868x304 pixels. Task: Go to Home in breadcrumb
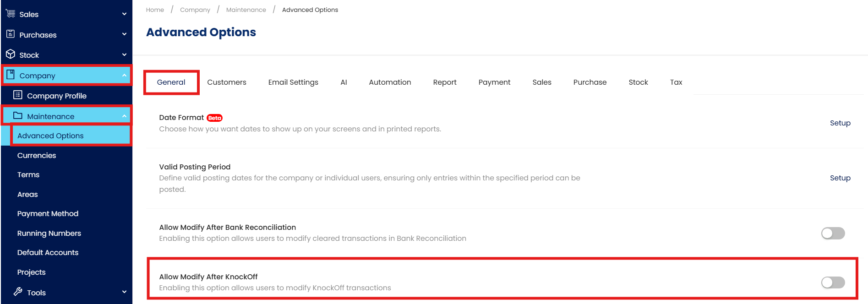coord(155,10)
